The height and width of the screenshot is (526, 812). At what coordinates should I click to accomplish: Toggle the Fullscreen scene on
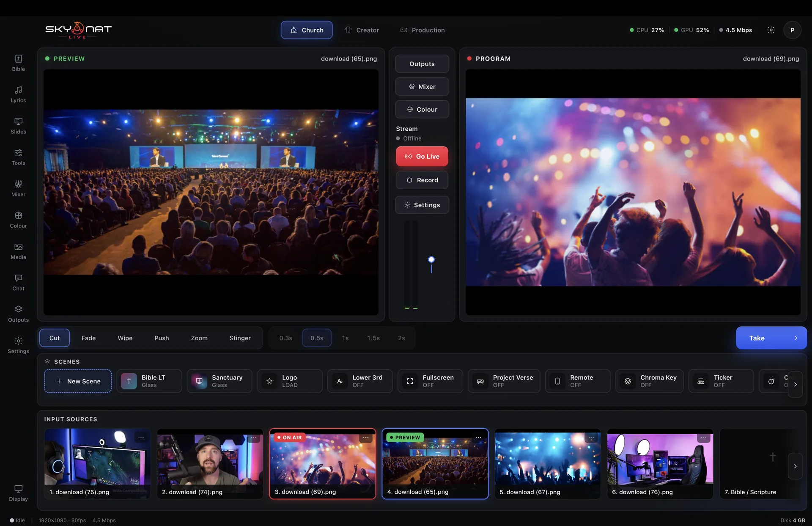(430, 381)
